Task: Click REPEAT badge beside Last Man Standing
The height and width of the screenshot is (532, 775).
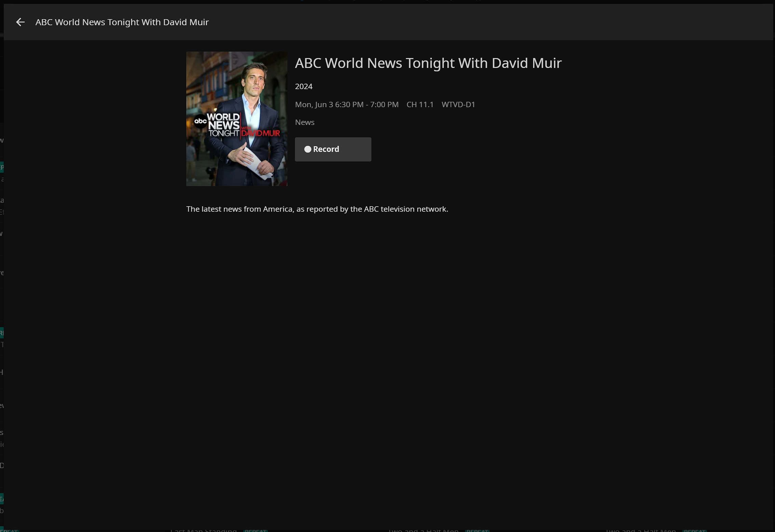Action: pyautogui.click(x=255, y=530)
